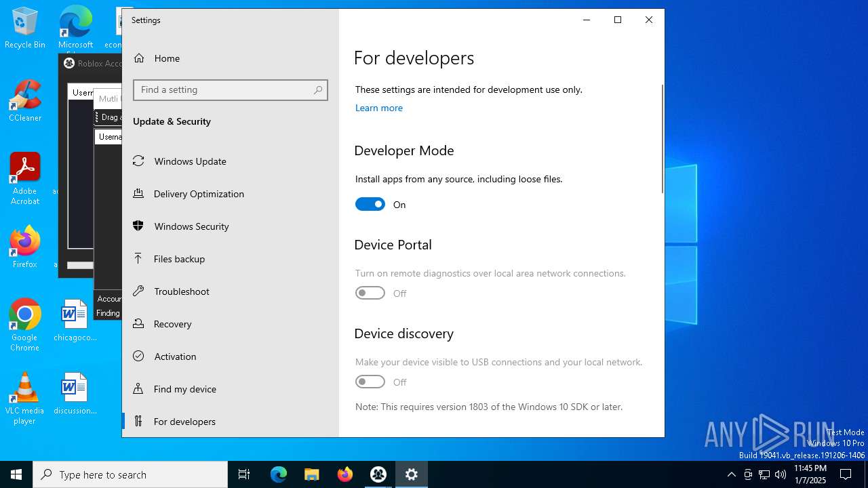The image size is (868, 488).
Task: Select Recovery in sidebar
Action: click(x=231, y=323)
